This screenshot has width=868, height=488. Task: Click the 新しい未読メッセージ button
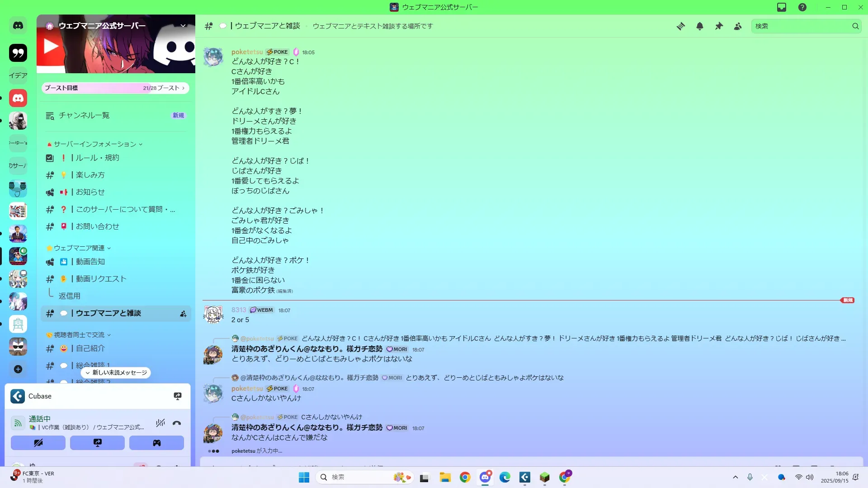pos(116,373)
